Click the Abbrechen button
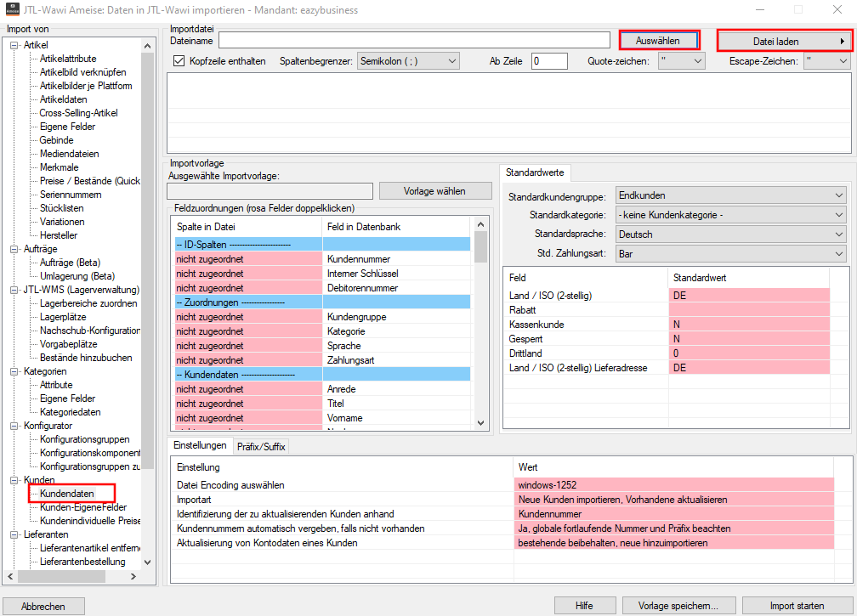This screenshot has width=857, height=616. pos(43,606)
